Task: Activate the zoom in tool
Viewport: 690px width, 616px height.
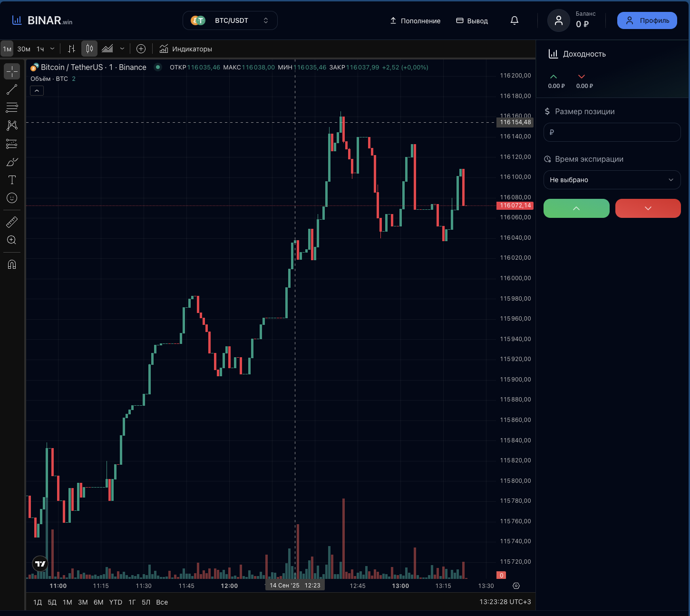Action: pos(12,240)
